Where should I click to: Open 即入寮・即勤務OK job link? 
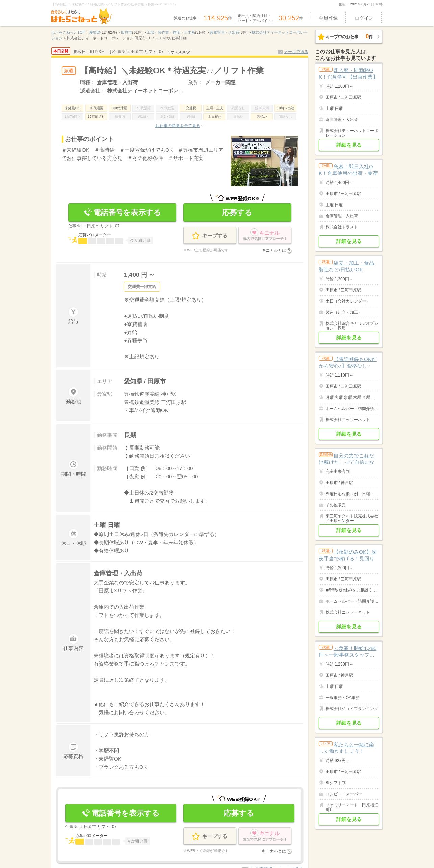pos(348,73)
